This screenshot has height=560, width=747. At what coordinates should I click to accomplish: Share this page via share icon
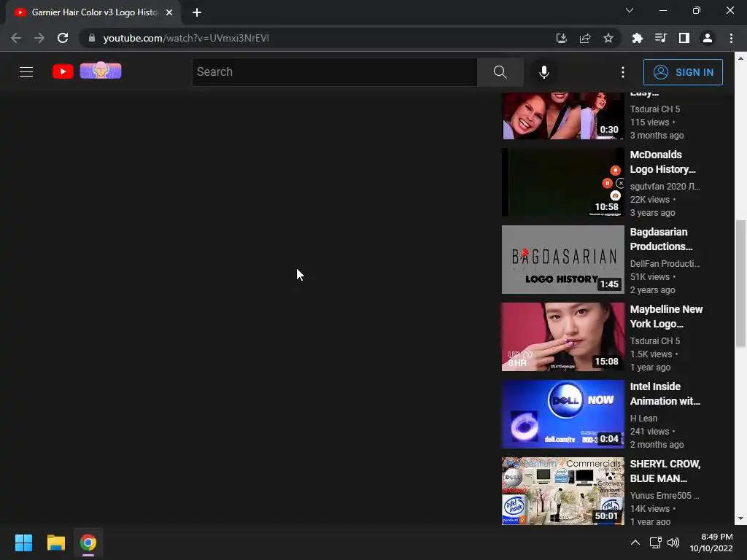point(585,38)
